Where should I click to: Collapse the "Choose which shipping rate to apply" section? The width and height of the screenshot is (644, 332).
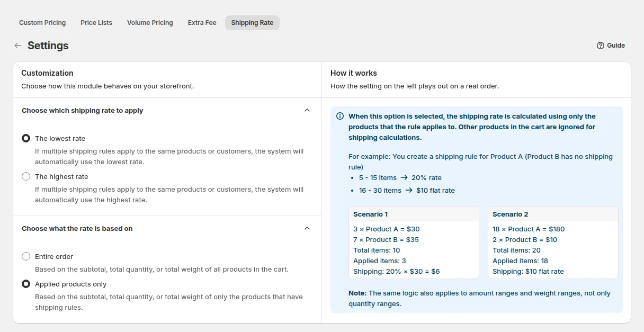[307, 111]
